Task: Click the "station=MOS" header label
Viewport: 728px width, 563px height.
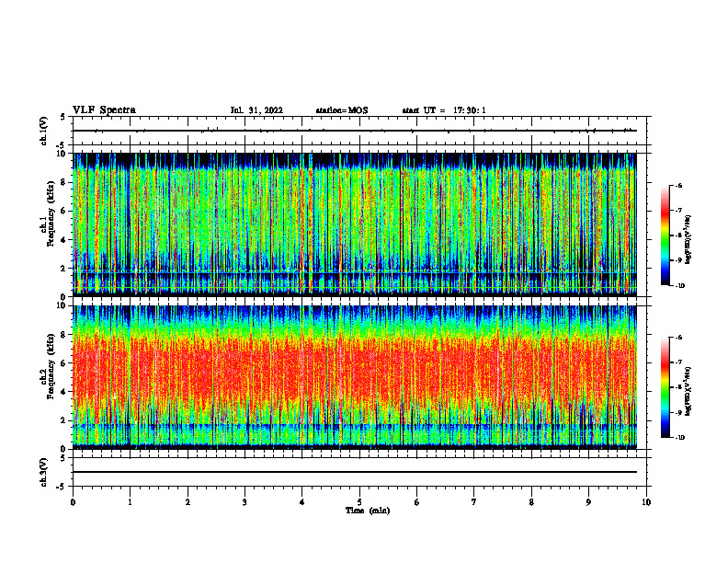Action: (x=342, y=110)
